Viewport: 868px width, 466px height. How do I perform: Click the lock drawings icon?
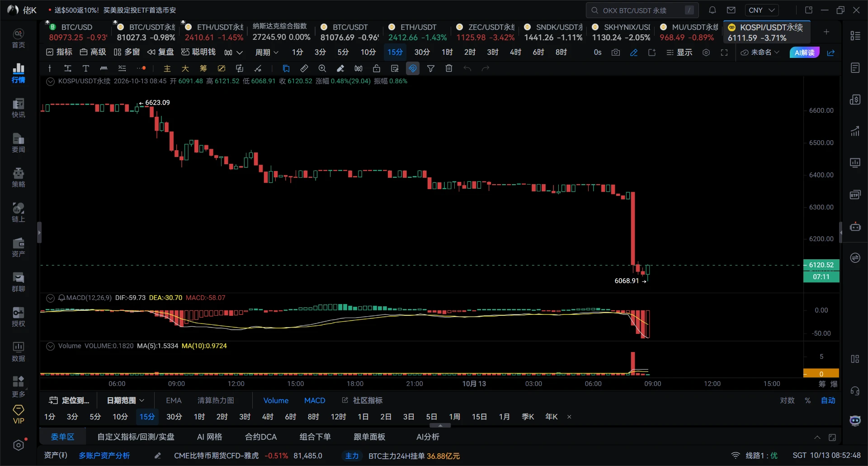[x=377, y=68]
